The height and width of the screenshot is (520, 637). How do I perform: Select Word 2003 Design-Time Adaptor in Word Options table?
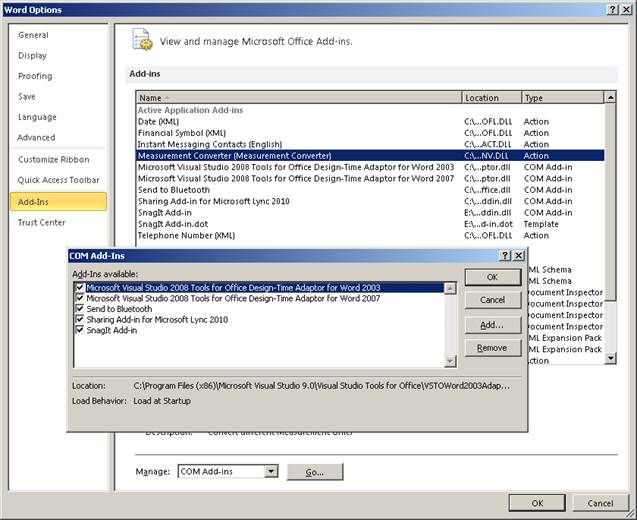(370, 167)
